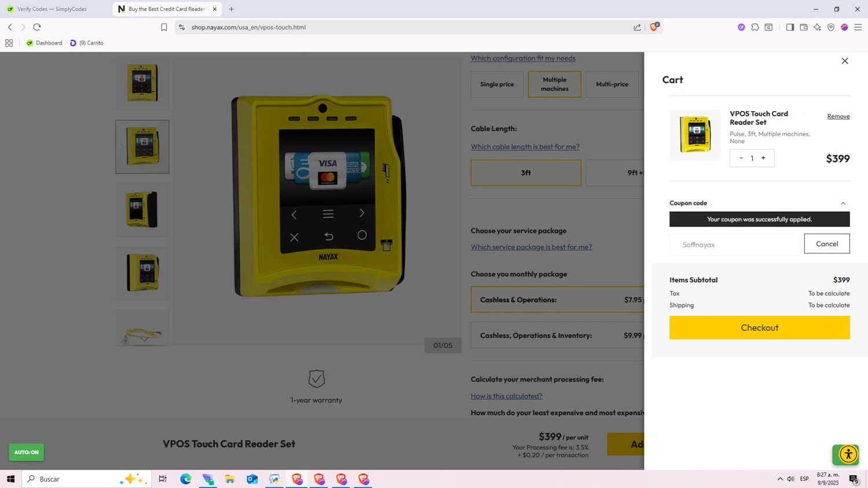Toggle browser sidebar panel icon
868x488 pixels.
(x=790, y=27)
